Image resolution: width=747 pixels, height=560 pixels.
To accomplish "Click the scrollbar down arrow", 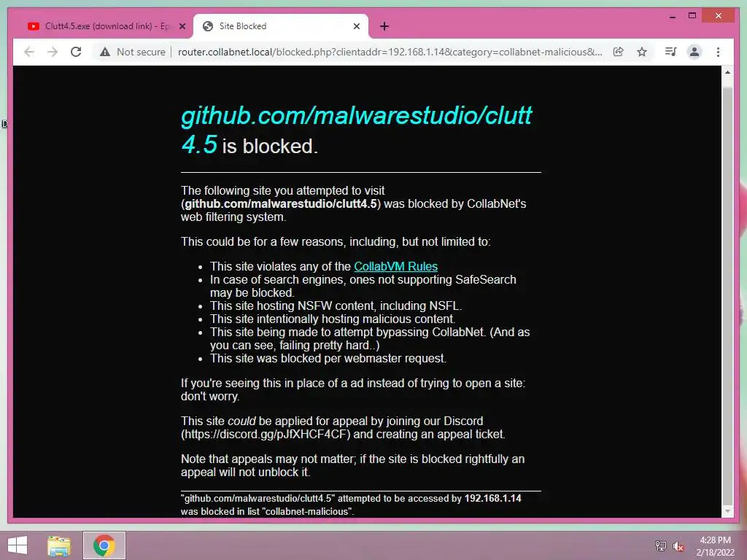I will 727,511.
